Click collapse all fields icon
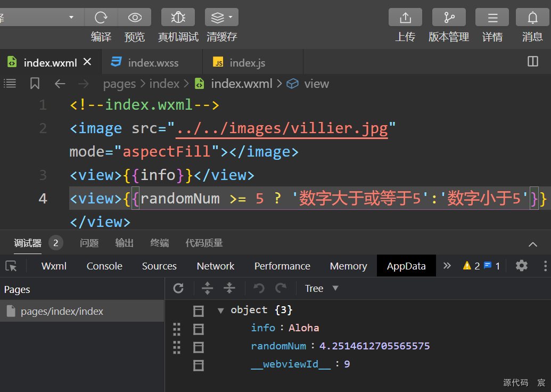This screenshot has width=551, height=392. tap(229, 288)
